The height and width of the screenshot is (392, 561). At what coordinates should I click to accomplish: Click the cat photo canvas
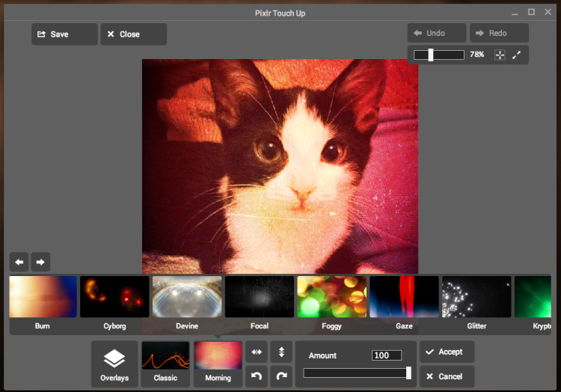[280, 166]
